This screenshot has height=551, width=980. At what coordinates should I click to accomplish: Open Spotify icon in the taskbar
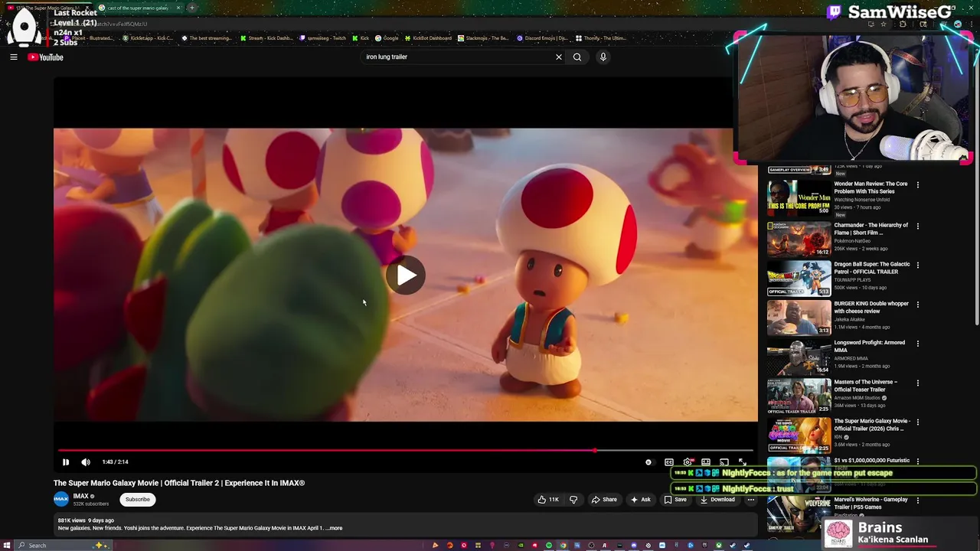[548, 545]
